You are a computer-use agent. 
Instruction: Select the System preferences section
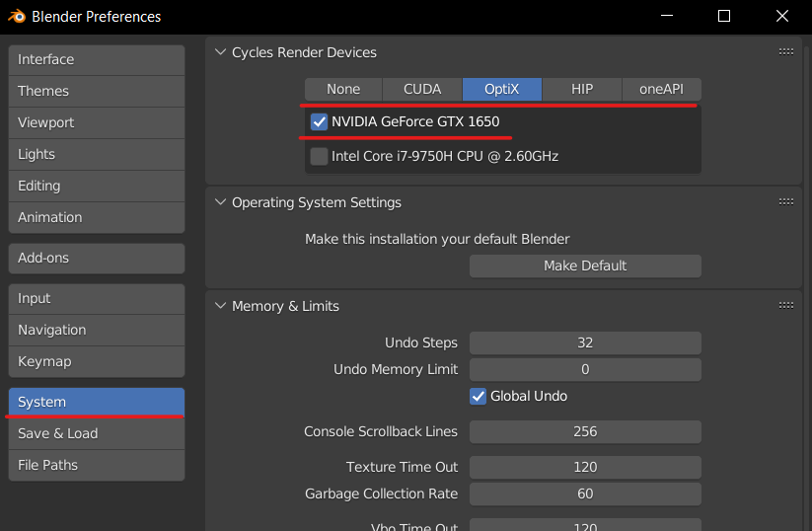click(x=97, y=402)
